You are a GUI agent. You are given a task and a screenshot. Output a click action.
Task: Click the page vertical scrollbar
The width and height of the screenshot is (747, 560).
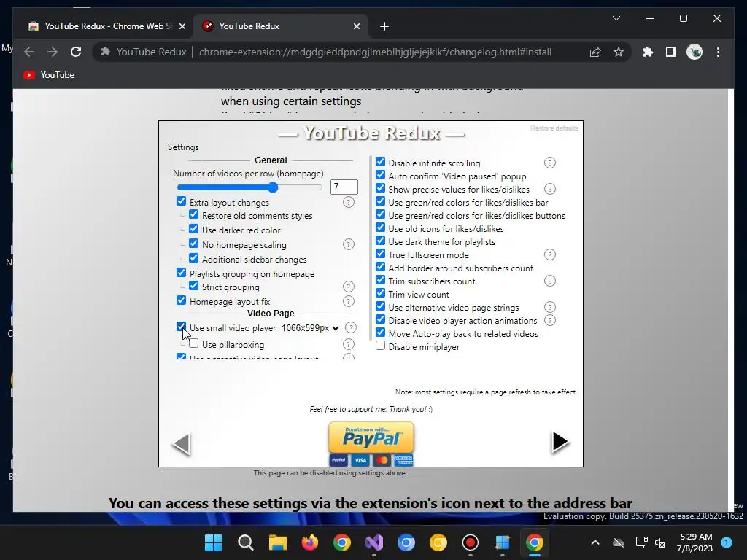731,300
